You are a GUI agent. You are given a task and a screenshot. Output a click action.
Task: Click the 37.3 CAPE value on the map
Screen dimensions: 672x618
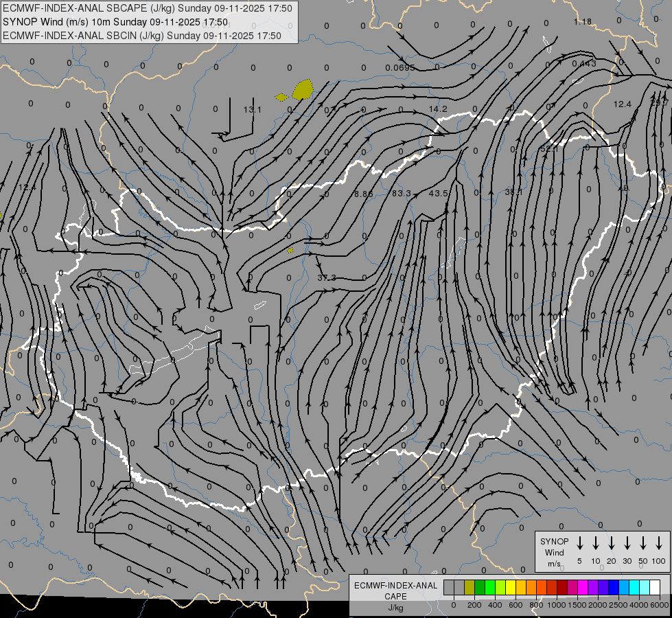[x=327, y=278]
